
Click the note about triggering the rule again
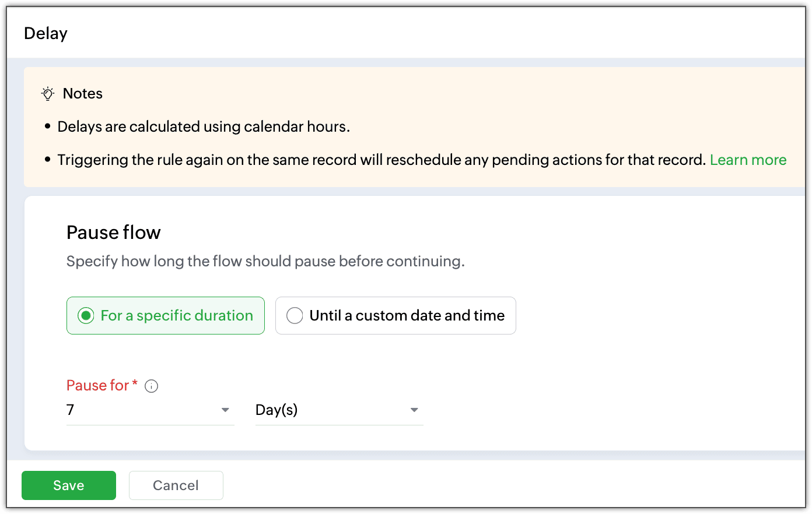381,160
